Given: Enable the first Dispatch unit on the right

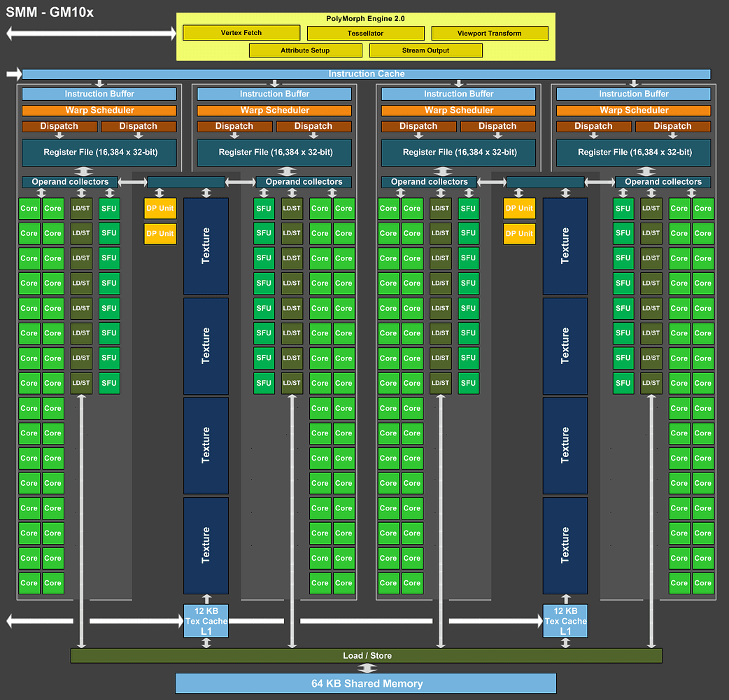Looking at the screenshot, I should click(594, 126).
